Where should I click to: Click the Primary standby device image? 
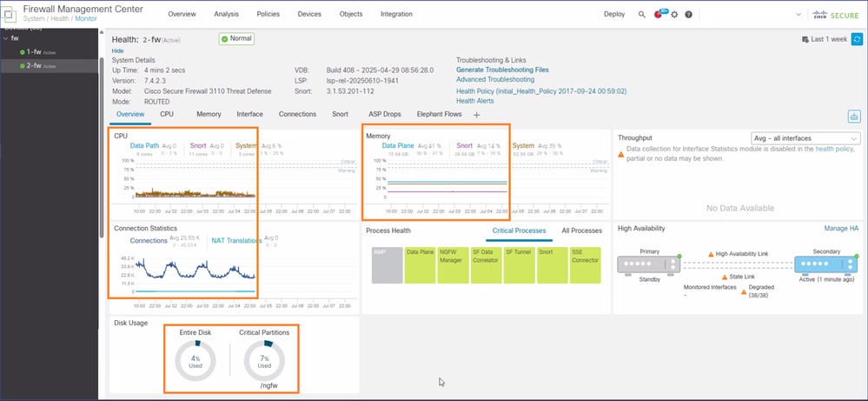(649, 264)
